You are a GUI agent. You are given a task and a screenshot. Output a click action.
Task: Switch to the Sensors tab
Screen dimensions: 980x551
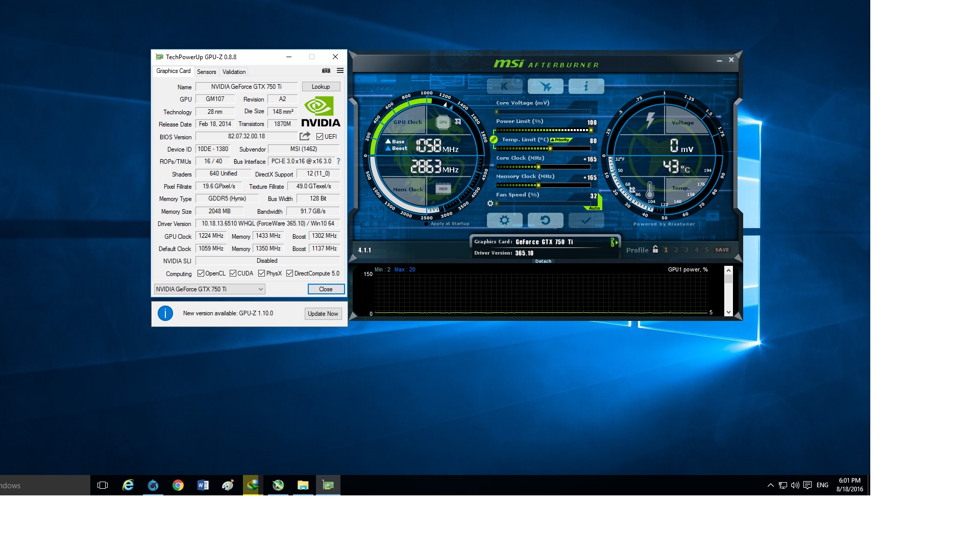pos(207,72)
